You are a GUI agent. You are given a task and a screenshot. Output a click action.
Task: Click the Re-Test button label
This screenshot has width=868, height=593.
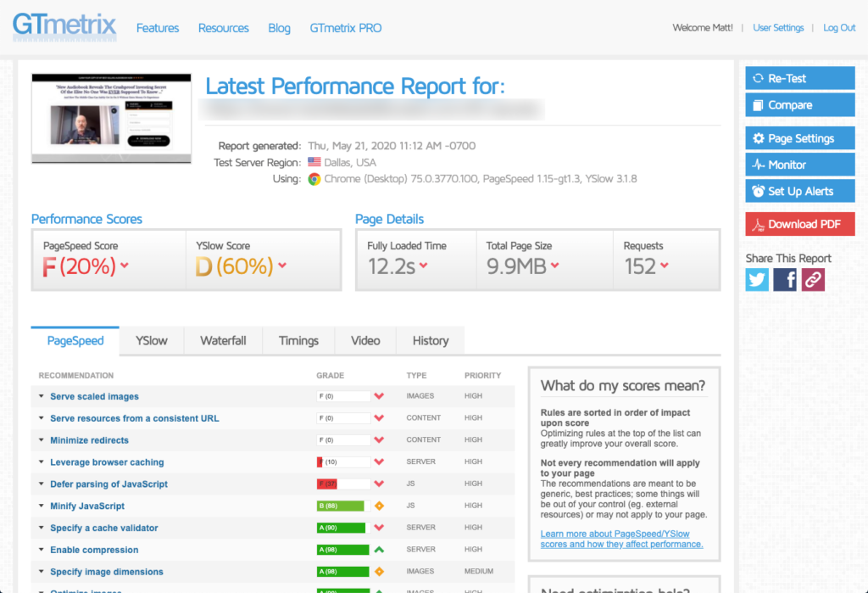[x=787, y=78]
